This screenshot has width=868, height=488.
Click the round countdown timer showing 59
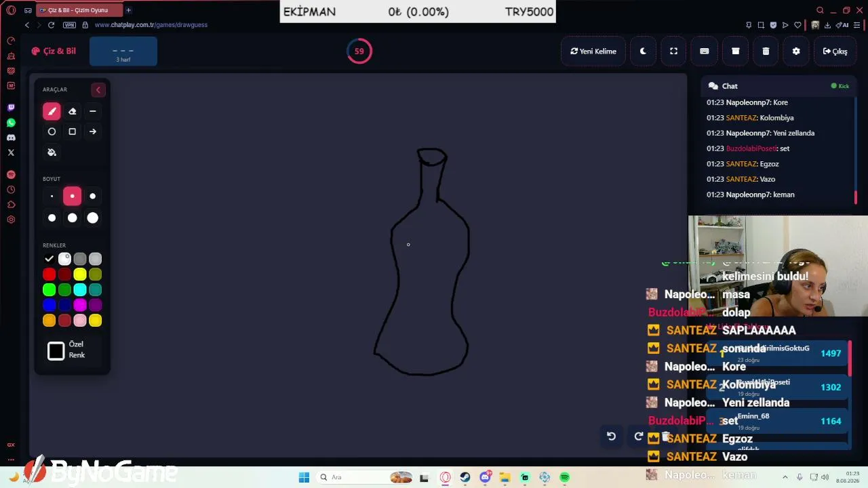click(359, 51)
